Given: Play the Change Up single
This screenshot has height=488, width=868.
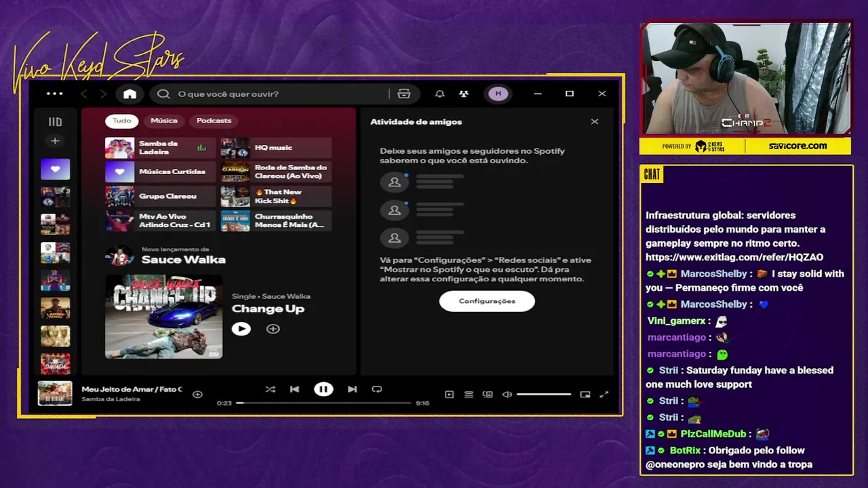Looking at the screenshot, I should (x=241, y=329).
